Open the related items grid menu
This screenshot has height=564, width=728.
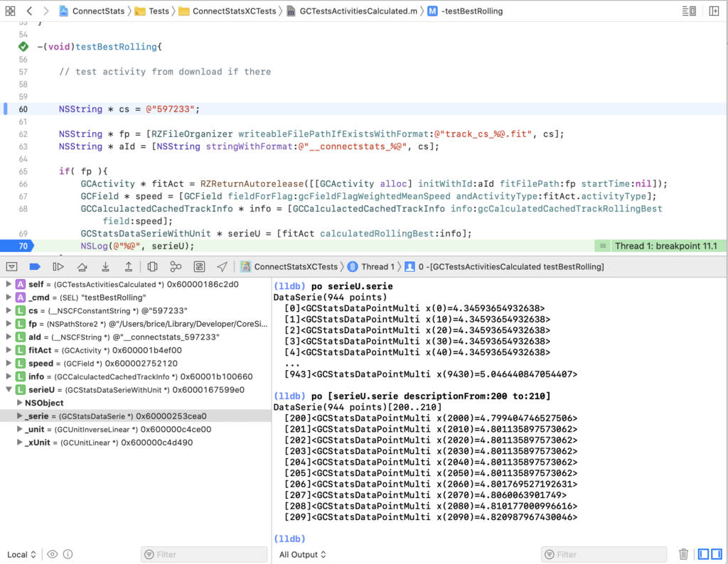click(x=11, y=11)
